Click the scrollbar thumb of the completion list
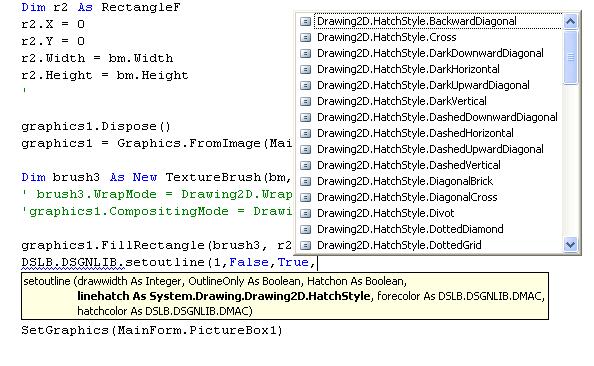This screenshot has height=366, width=594. (570, 57)
